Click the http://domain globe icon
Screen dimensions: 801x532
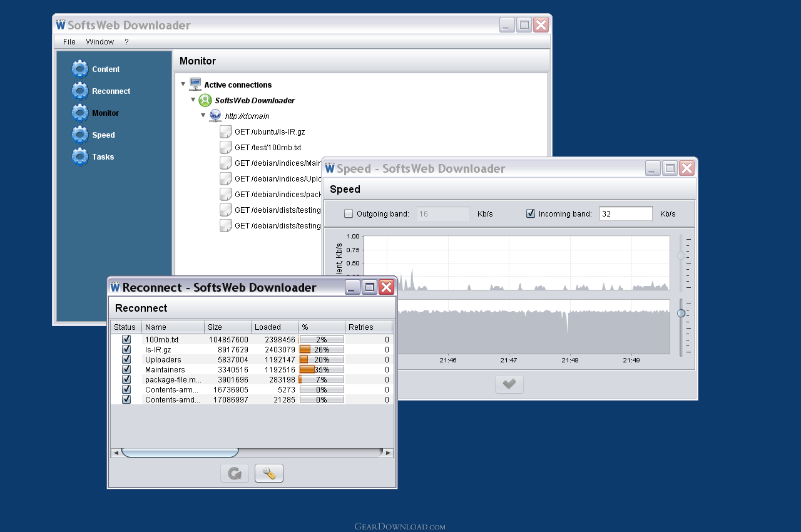[215, 116]
